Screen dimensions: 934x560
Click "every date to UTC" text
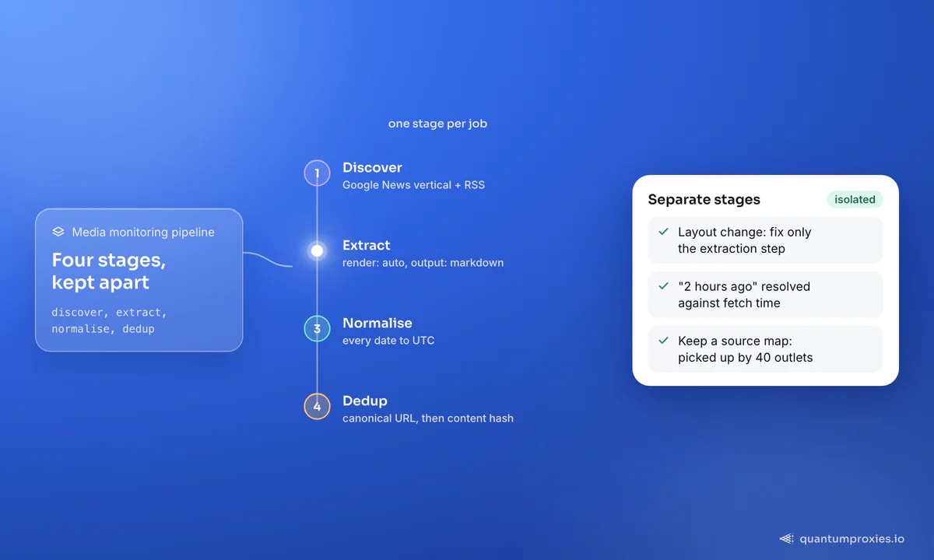(x=388, y=341)
